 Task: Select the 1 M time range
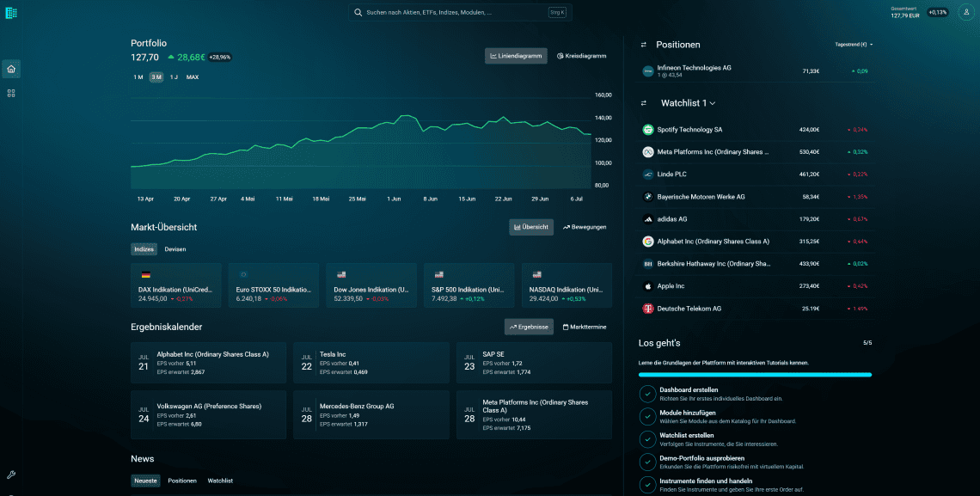pos(138,77)
